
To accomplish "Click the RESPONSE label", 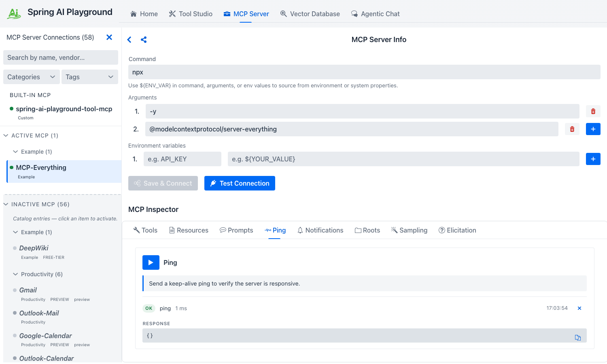I will click(157, 324).
